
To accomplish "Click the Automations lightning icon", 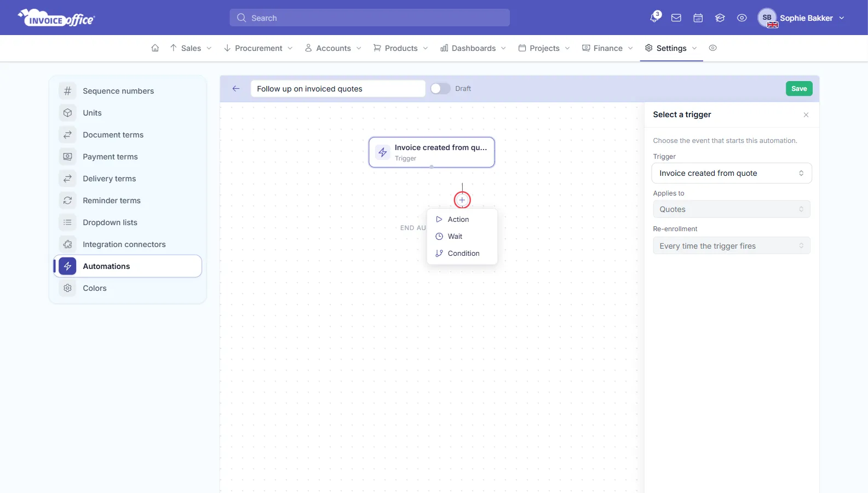I will click(x=67, y=266).
